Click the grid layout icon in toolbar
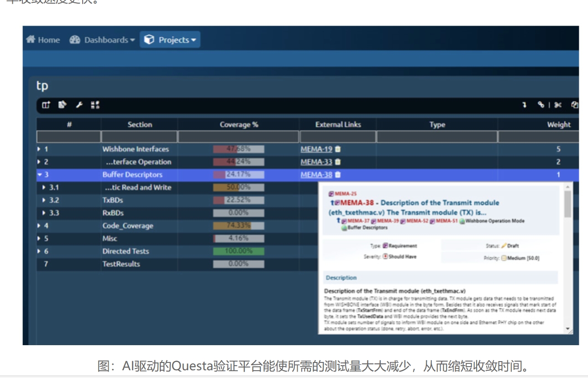 click(95, 105)
